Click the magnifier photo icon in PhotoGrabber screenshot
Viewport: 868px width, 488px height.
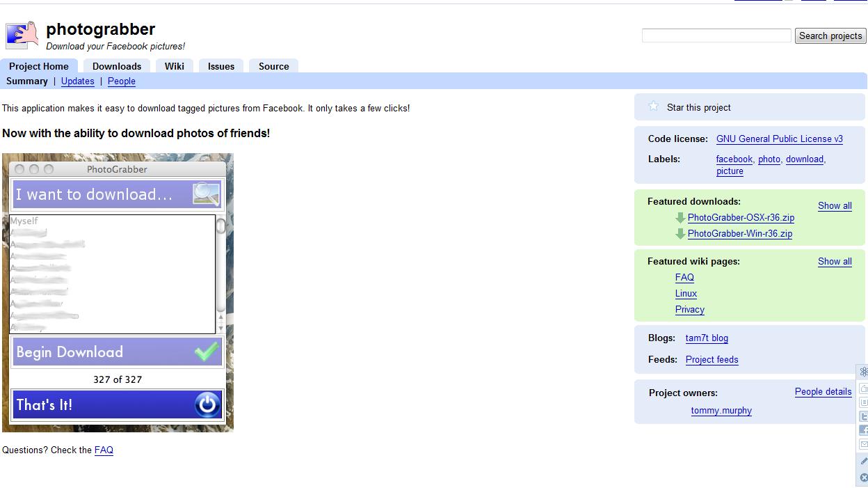(x=206, y=194)
